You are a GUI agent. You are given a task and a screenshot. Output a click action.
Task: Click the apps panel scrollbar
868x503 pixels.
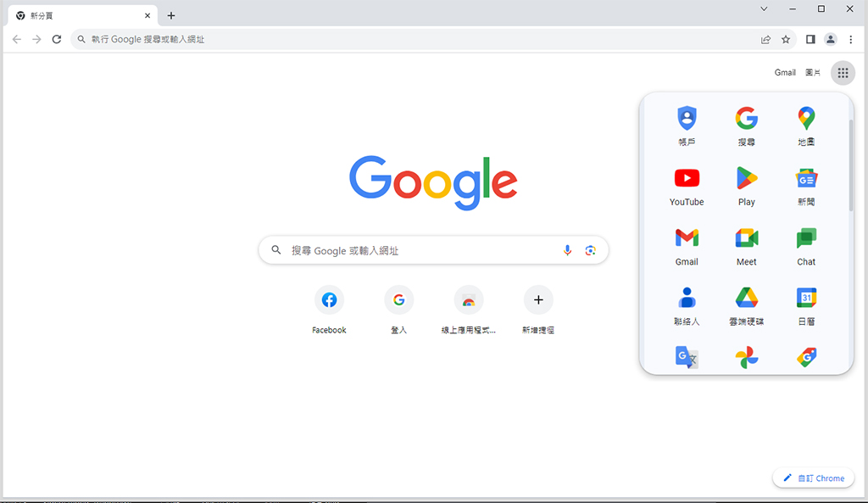pyautogui.click(x=851, y=165)
